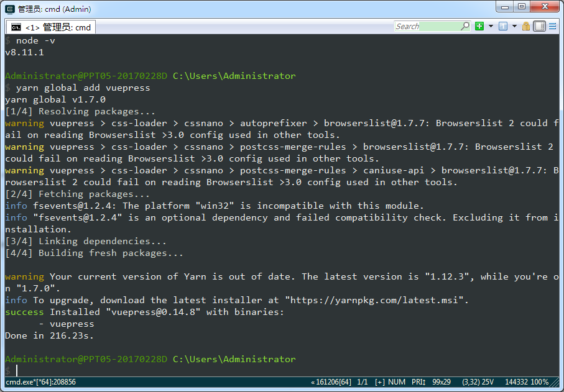Click status bar 'cmd.exe*[*64]:208856'
This screenshot has width=564, height=392.
click(x=40, y=382)
